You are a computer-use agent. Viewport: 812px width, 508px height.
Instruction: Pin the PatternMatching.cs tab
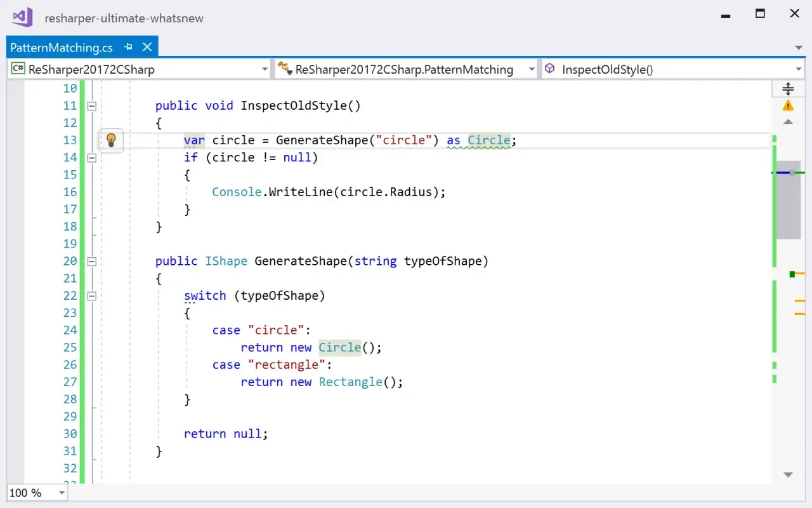point(128,47)
